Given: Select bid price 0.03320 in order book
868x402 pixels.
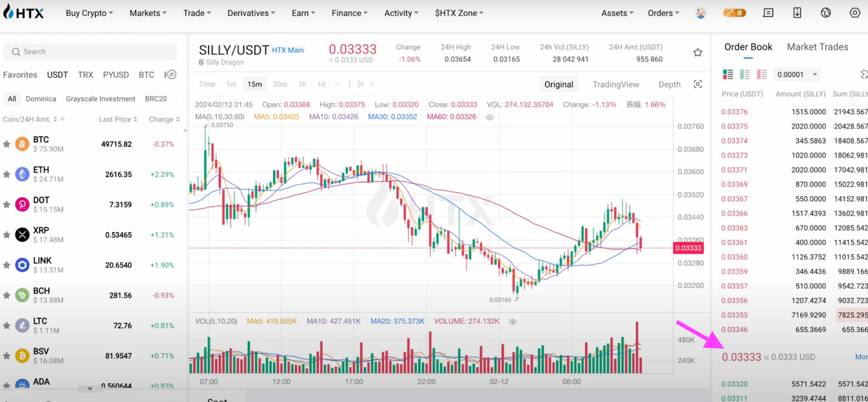Looking at the screenshot, I should click(735, 384).
